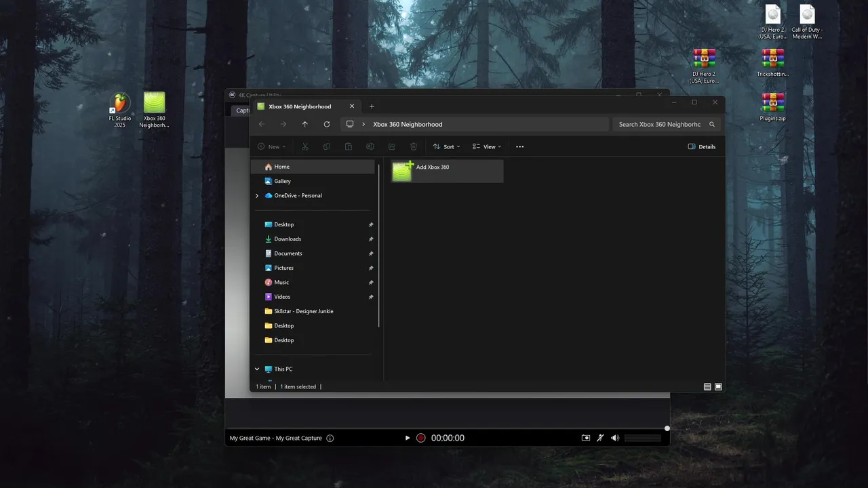Click the Search Xbox 360 Neighborhood field
Screen dimensions: 868x488
click(665, 124)
